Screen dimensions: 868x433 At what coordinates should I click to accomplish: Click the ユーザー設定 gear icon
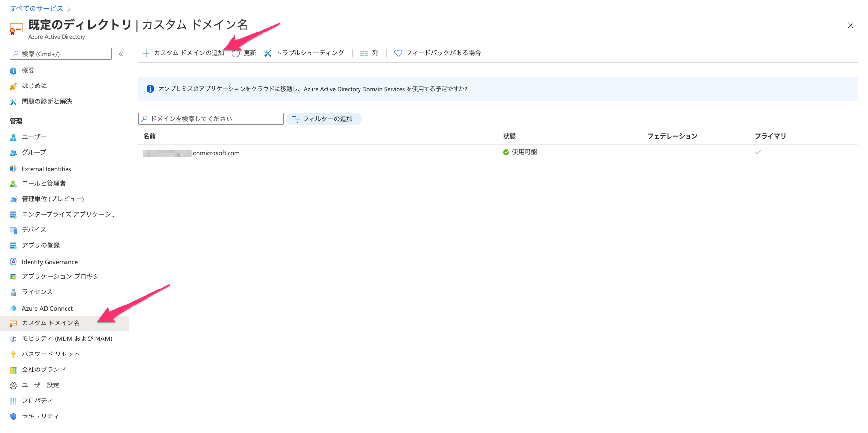click(x=13, y=385)
